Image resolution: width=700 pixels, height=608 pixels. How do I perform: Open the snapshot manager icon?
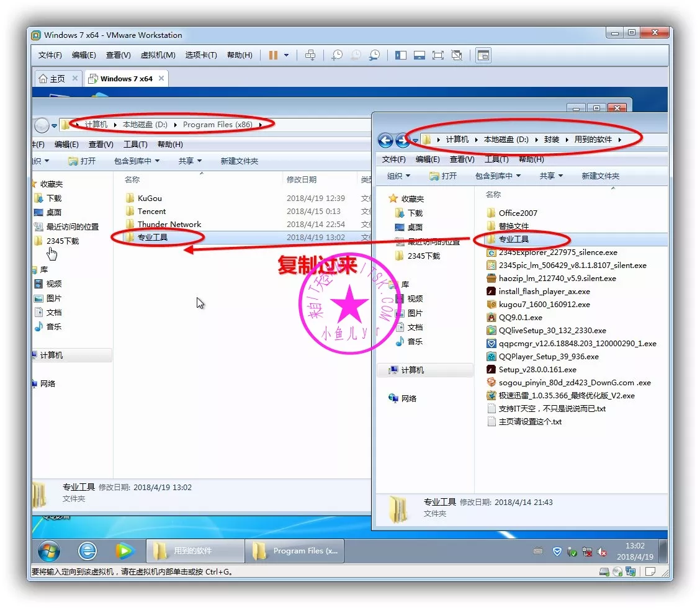pyautogui.click(x=374, y=55)
